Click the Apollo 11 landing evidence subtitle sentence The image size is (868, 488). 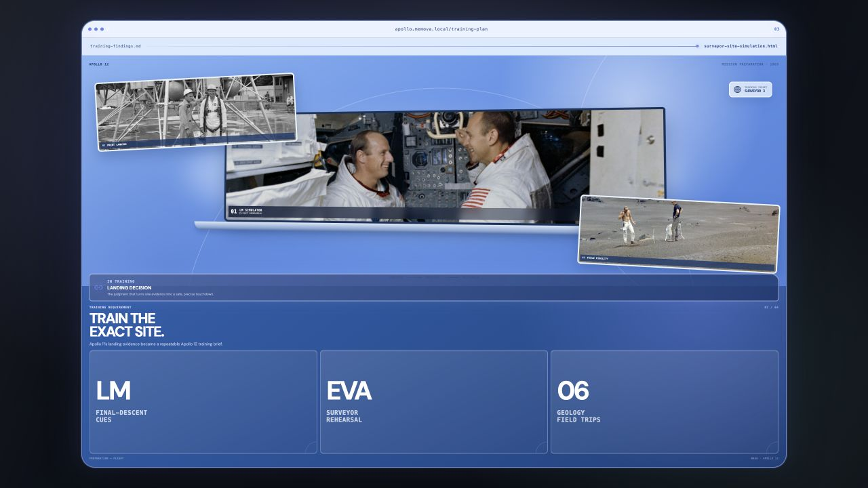156,344
